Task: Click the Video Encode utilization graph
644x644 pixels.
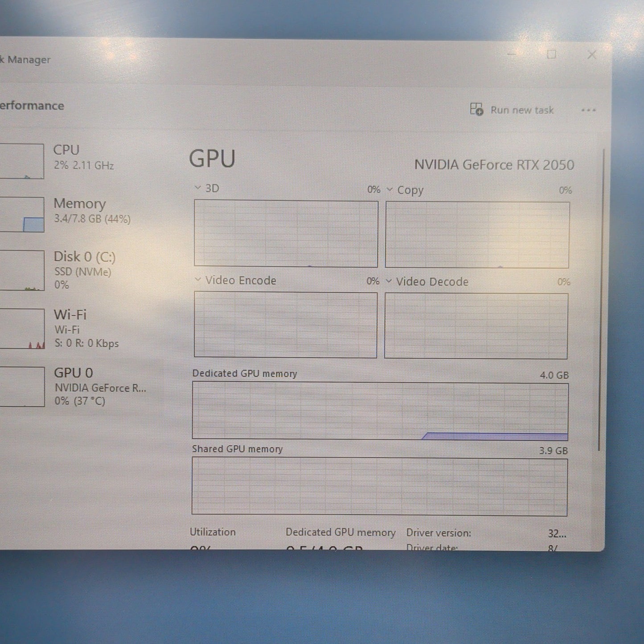Action: click(x=285, y=325)
